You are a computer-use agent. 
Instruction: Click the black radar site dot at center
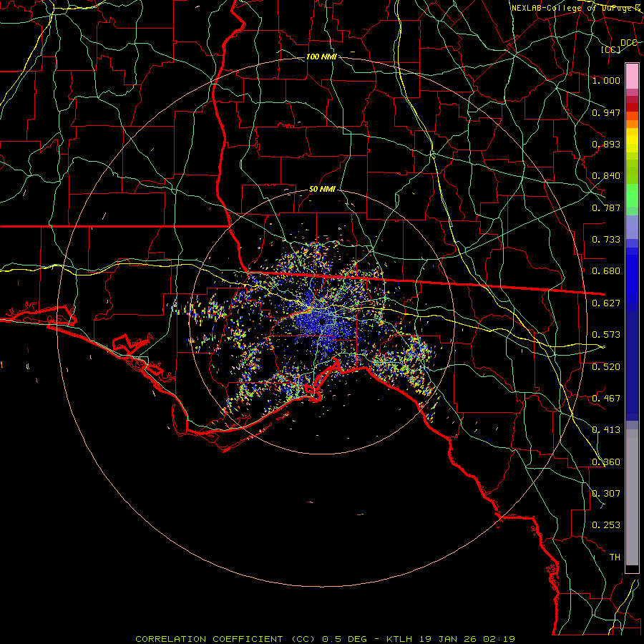[x=323, y=321]
